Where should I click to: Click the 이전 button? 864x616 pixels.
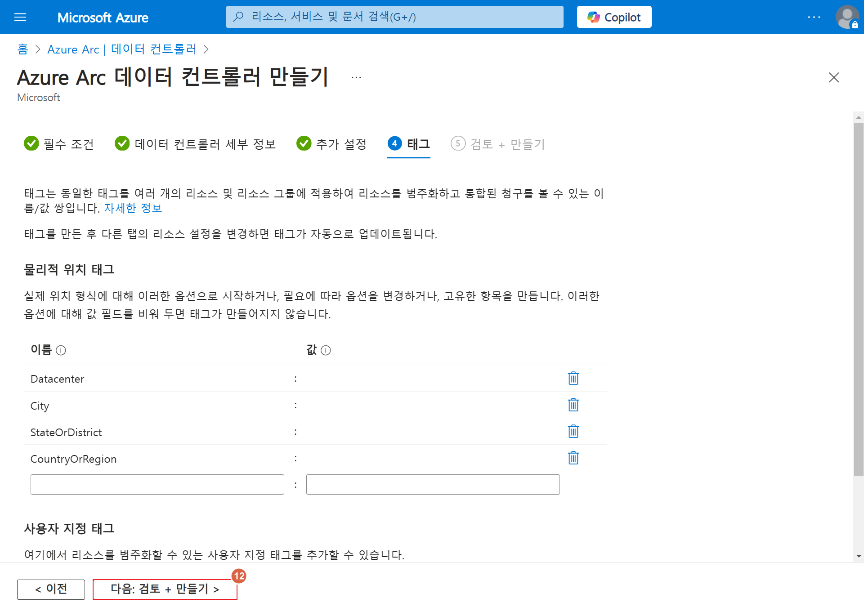tap(51, 589)
